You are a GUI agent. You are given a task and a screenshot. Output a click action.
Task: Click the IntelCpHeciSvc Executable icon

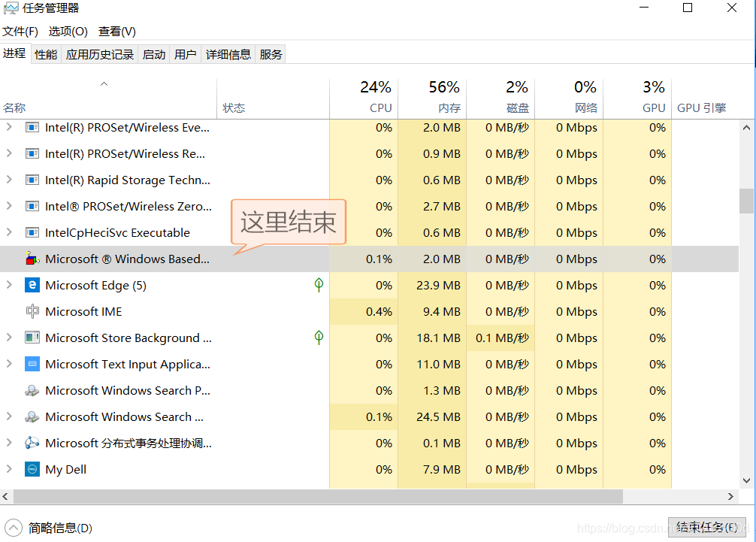(32, 233)
